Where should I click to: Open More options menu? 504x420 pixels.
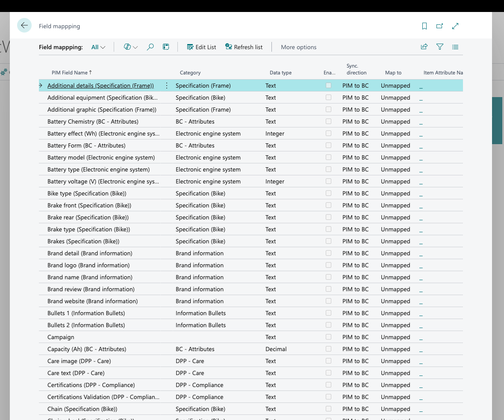click(x=298, y=47)
